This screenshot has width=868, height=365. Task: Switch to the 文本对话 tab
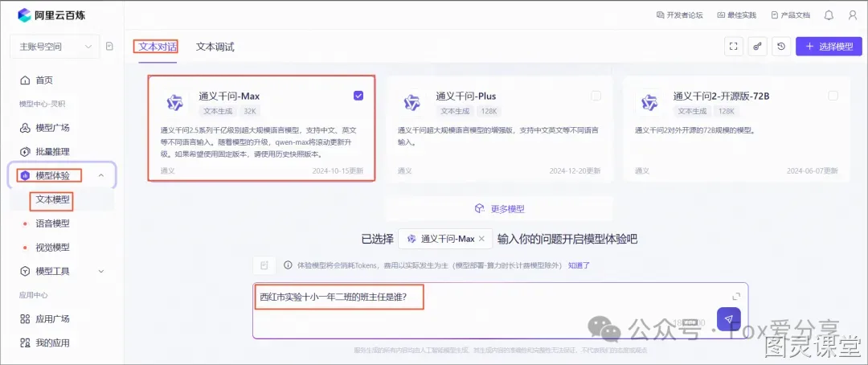point(158,47)
